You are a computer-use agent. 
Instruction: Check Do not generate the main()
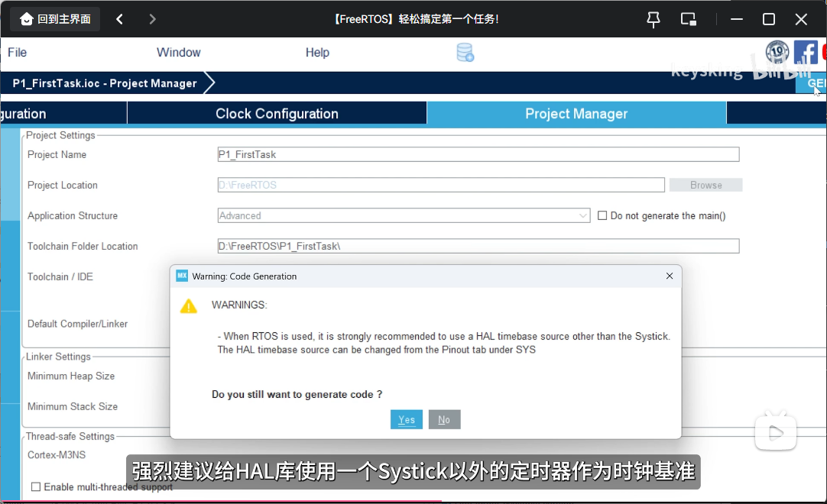[x=602, y=215]
